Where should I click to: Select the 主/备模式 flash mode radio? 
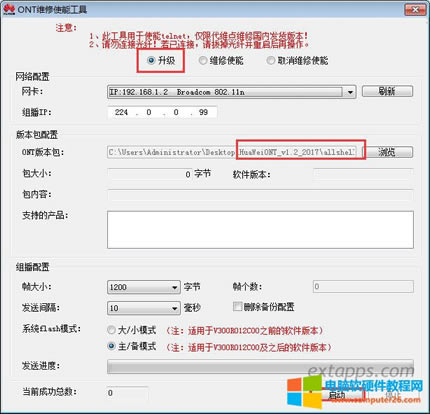[x=111, y=346]
